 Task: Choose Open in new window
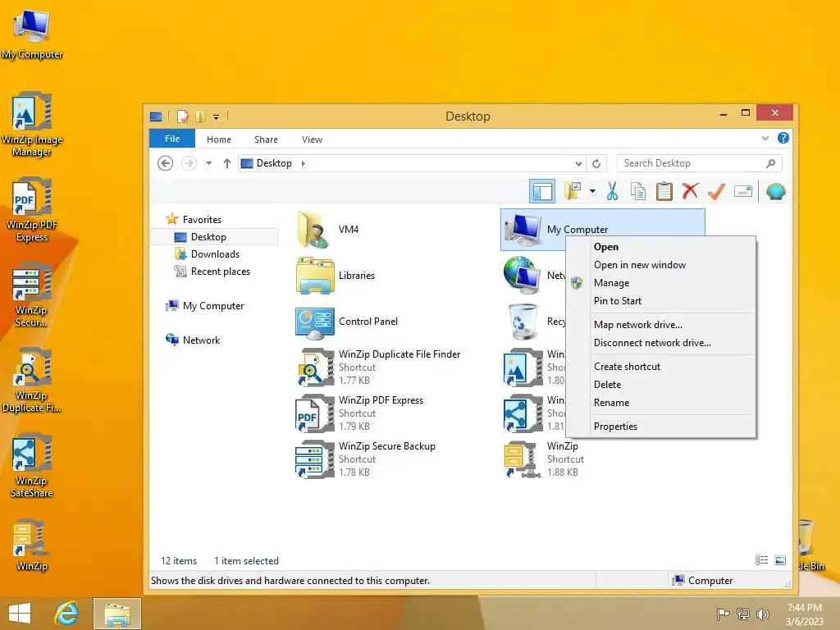640,265
